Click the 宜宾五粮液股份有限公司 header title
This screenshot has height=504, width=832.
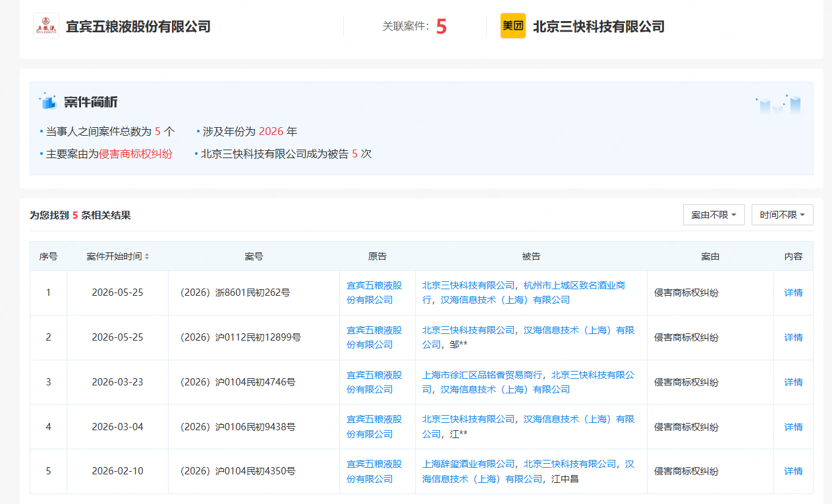[138, 26]
